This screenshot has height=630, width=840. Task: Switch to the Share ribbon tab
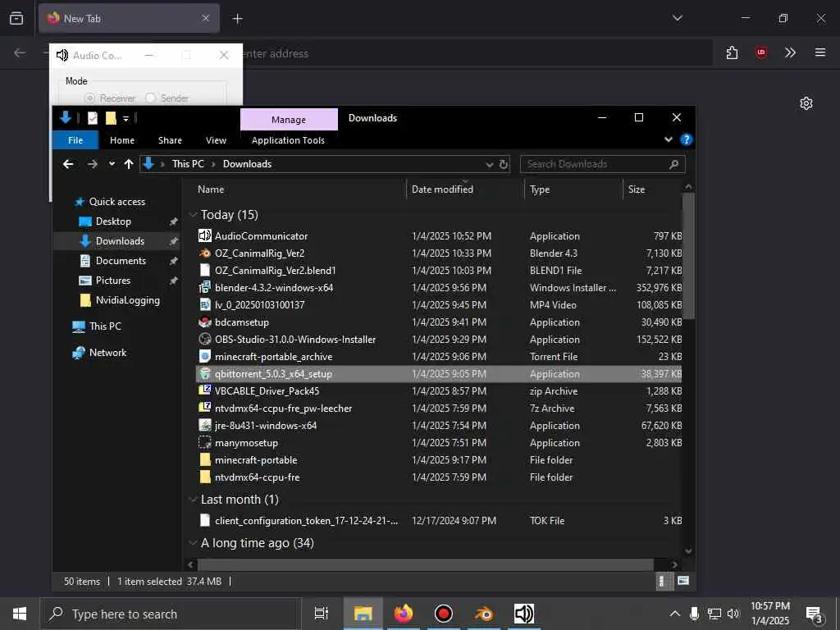pos(170,140)
